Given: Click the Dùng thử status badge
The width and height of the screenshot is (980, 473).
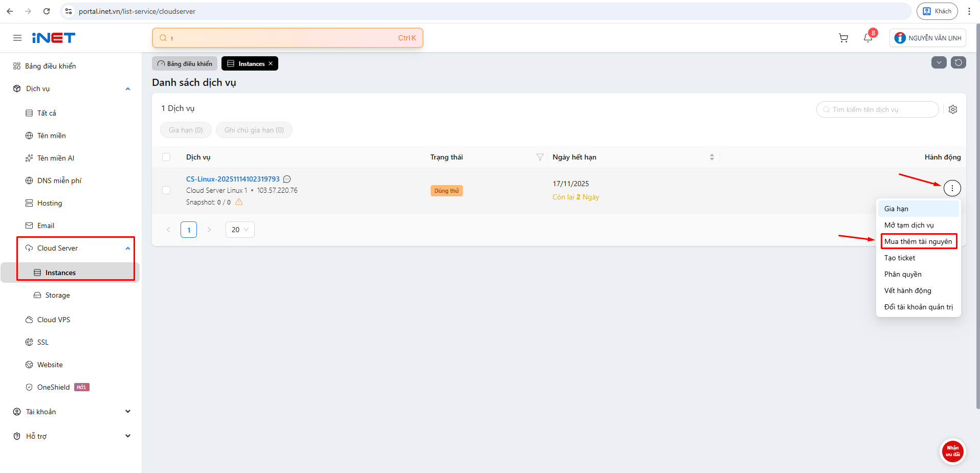Looking at the screenshot, I should point(447,191).
